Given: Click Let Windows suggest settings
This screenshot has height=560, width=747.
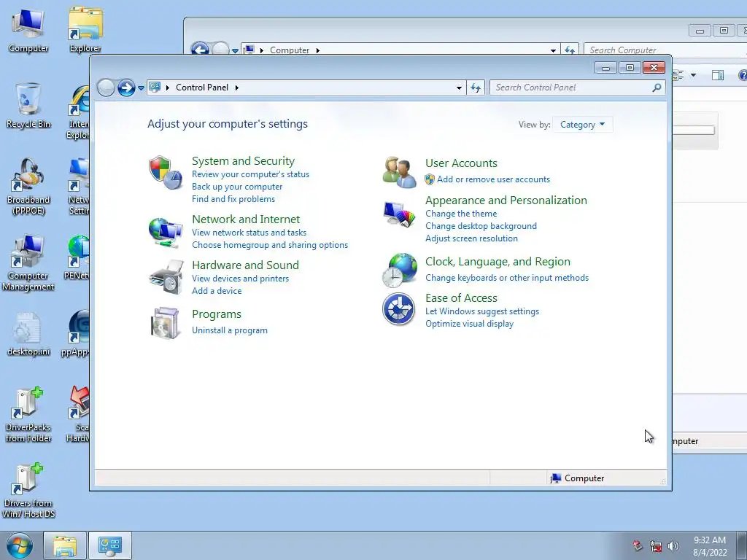Looking at the screenshot, I should pos(482,311).
